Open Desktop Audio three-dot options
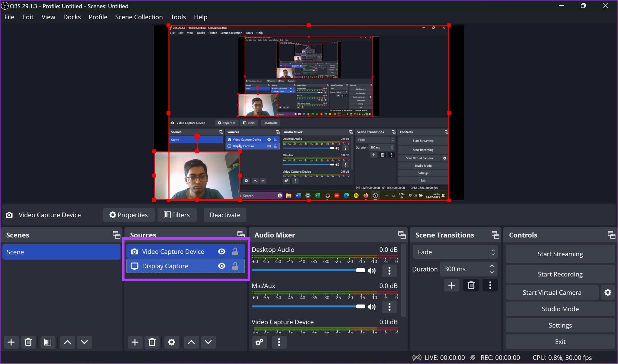 [389, 271]
